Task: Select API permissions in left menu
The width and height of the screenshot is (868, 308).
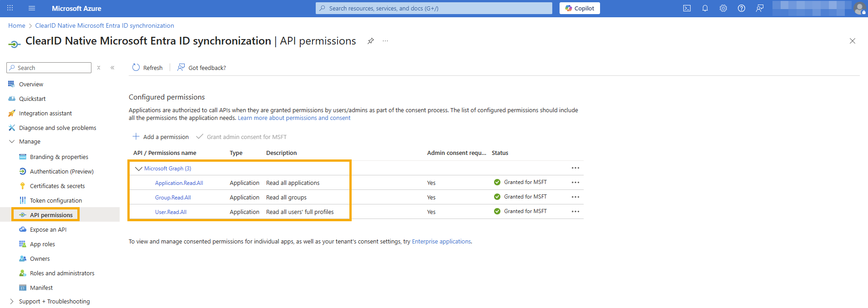Action: (x=51, y=215)
